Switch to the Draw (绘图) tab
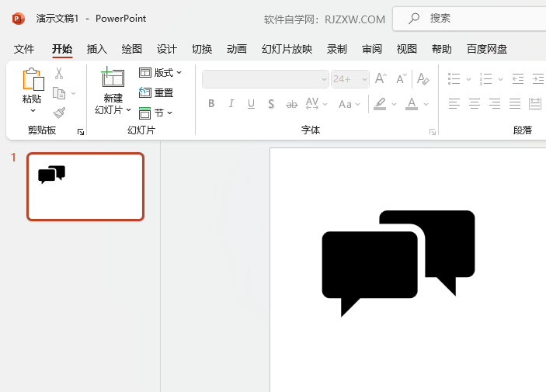Viewport: 546px width, 392px height. pos(131,49)
